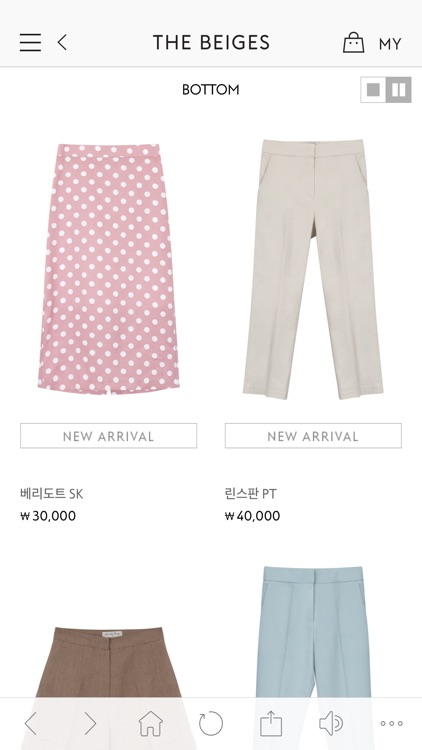Open MY account page
This screenshot has width=422, height=750.
tap(390, 44)
